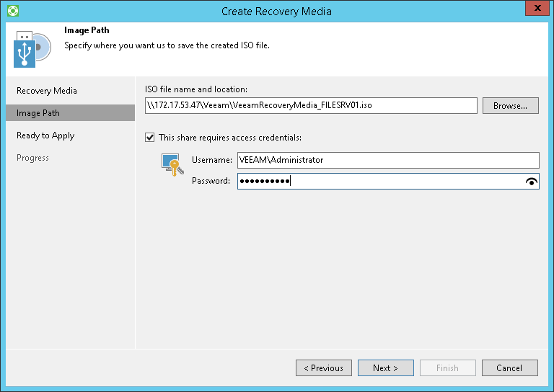This screenshot has width=554, height=392.
Task: Click the Veeam app icon in title bar
Action: pos(12,11)
